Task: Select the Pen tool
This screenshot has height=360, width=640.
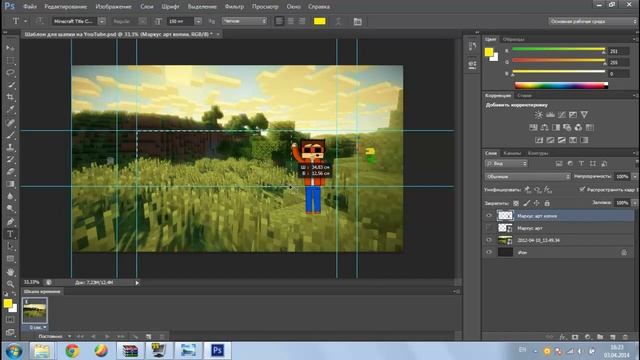Action: tap(10, 222)
